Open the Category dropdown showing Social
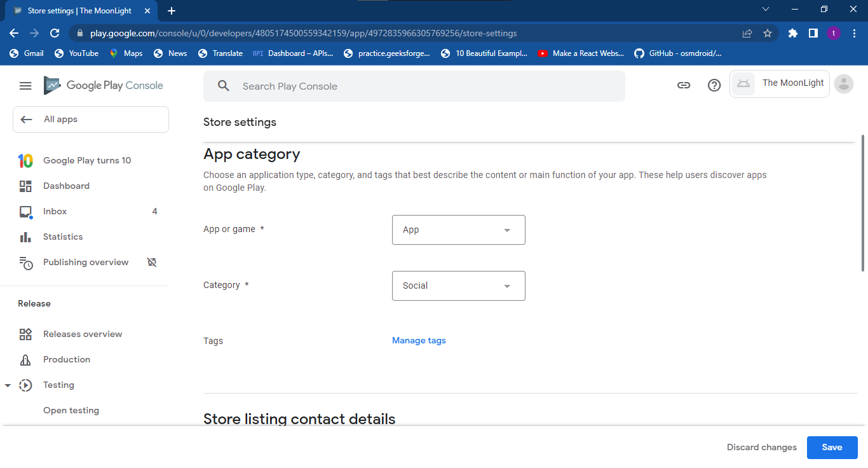868x468 pixels. (459, 286)
